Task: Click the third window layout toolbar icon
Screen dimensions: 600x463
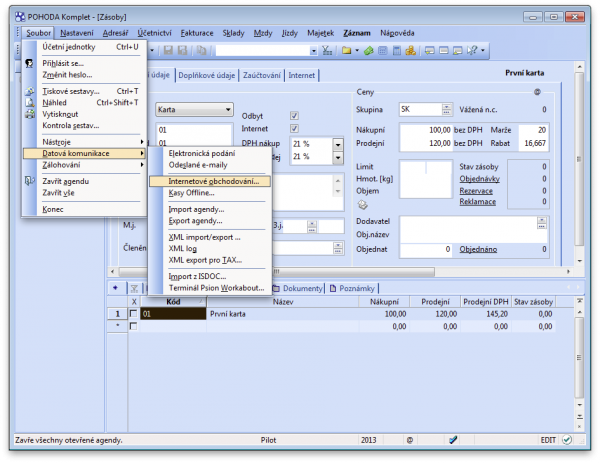Action: [x=458, y=50]
